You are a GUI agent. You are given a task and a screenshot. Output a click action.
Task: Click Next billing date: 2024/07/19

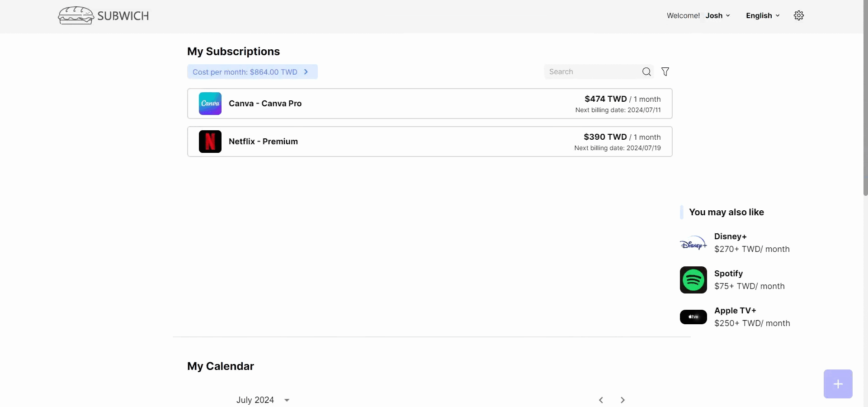pyautogui.click(x=618, y=148)
